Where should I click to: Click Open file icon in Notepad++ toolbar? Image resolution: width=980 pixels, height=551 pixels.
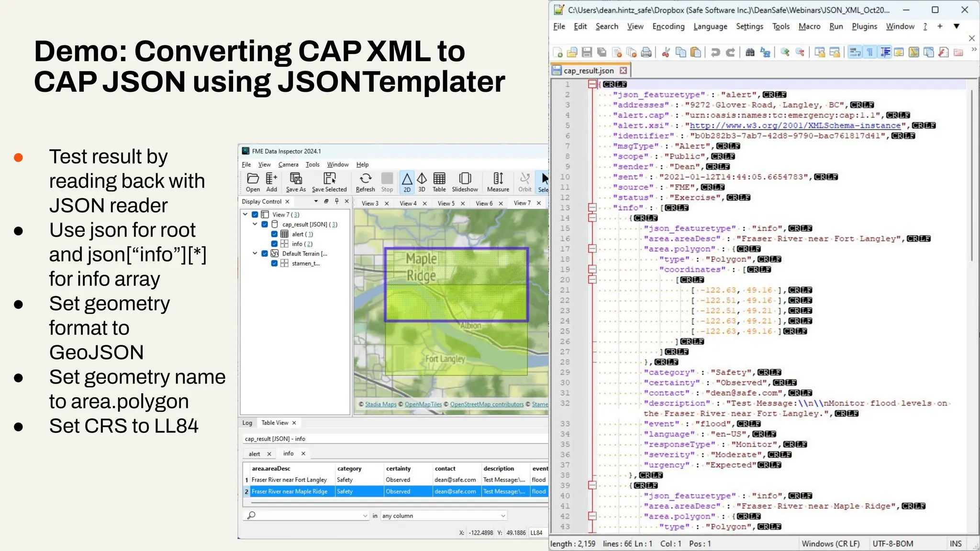572,52
